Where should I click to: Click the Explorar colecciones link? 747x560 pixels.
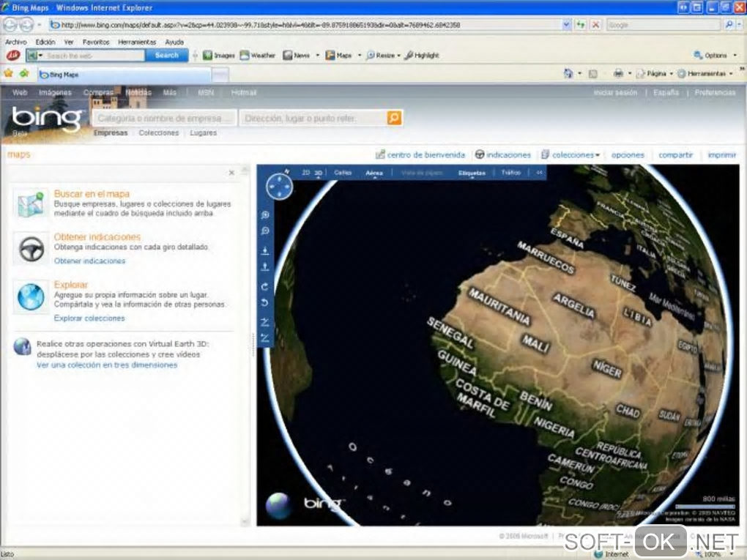89,318
